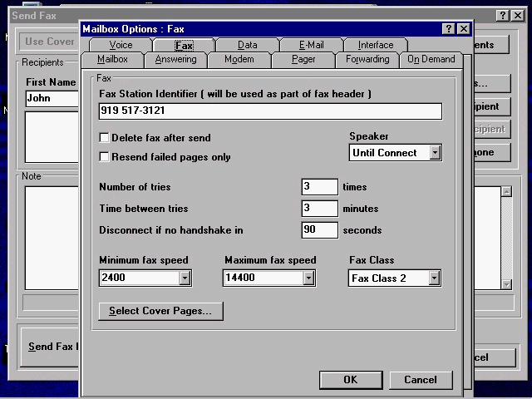Open the Minimum fax speed dropdown
The image size is (532, 399).
[x=185, y=278]
